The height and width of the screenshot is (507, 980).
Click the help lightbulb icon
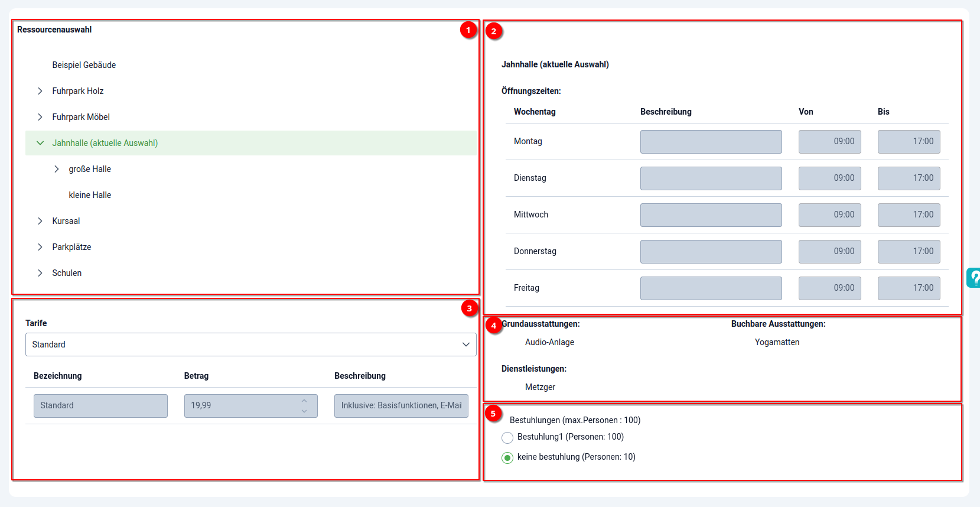pos(974,278)
